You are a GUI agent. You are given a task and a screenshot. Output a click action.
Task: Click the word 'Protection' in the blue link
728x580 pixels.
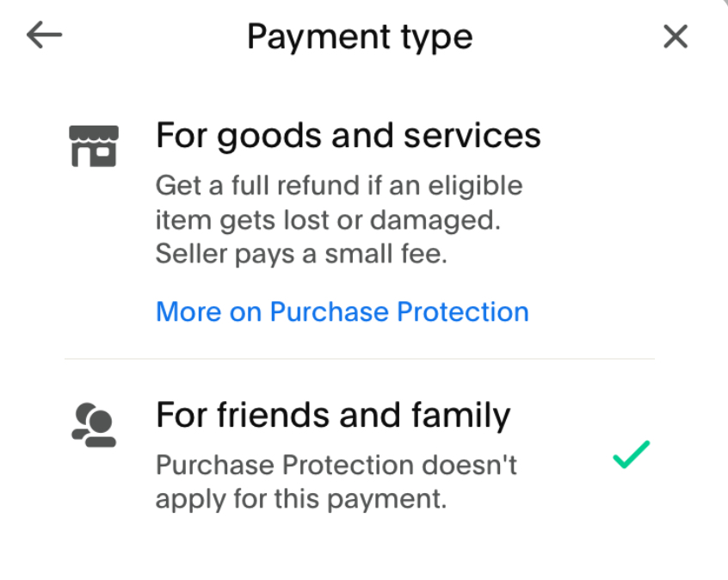click(x=463, y=312)
